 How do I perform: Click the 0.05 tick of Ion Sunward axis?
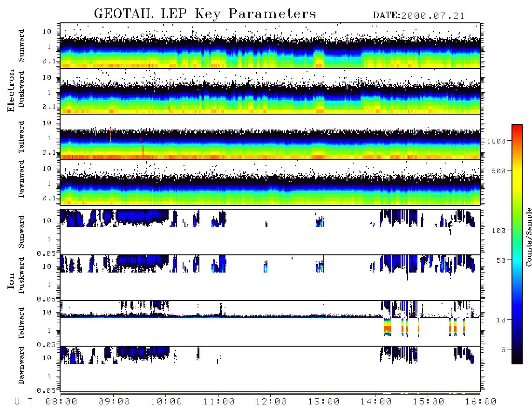pos(47,253)
